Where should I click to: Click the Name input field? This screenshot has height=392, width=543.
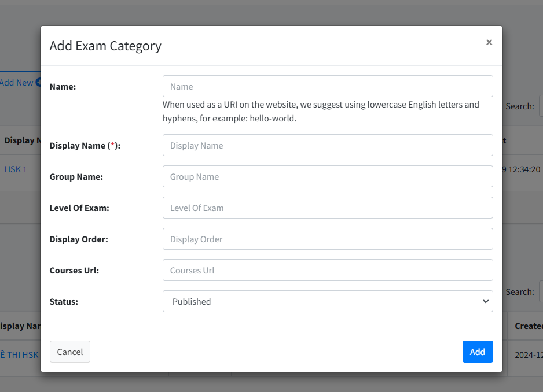point(328,86)
